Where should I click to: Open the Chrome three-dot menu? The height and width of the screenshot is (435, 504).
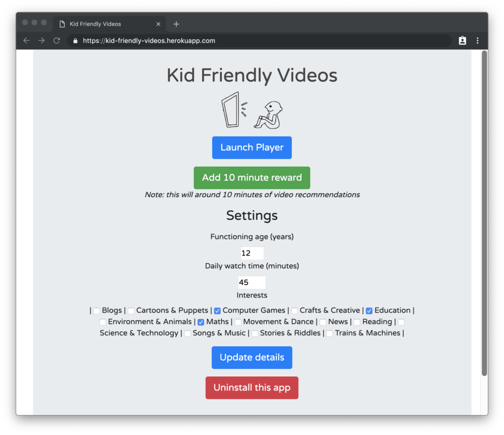(x=477, y=41)
